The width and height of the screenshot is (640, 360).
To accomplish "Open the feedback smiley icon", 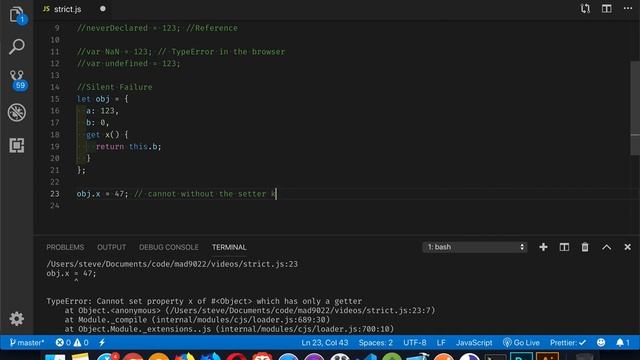I will (x=601, y=342).
